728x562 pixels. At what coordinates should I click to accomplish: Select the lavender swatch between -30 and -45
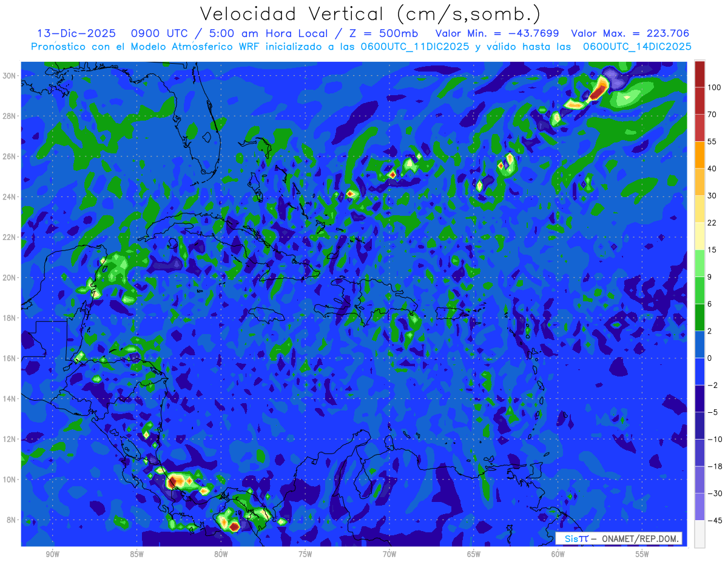click(699, 507)
